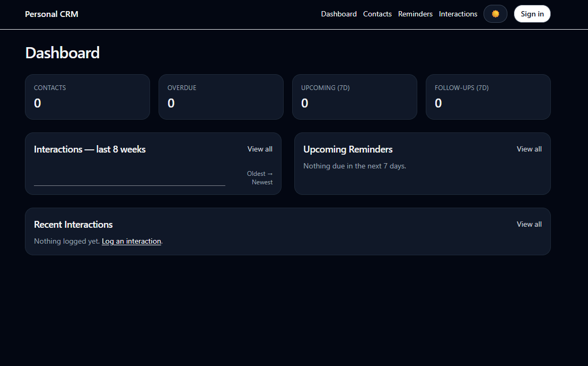This screenshot has width=588, height=366.
Task: View all in the Interactions last 8 weeks panel
Action: click(260, 149)
